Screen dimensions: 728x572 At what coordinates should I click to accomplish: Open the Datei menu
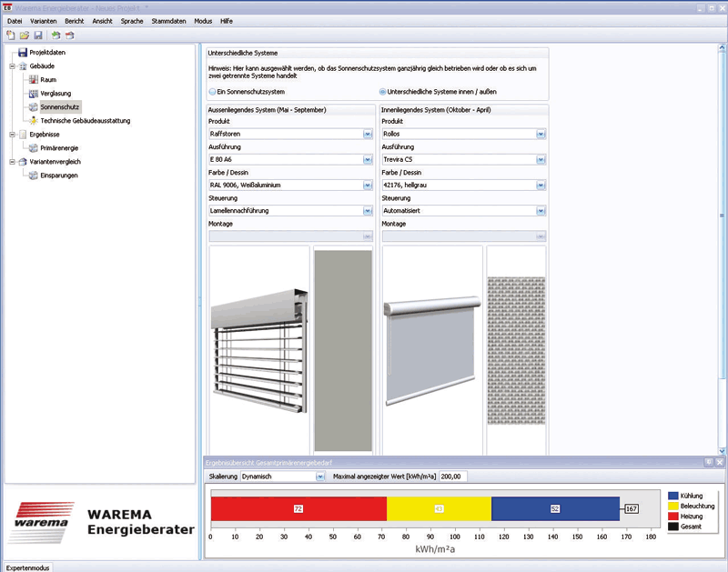pos(15,21)
